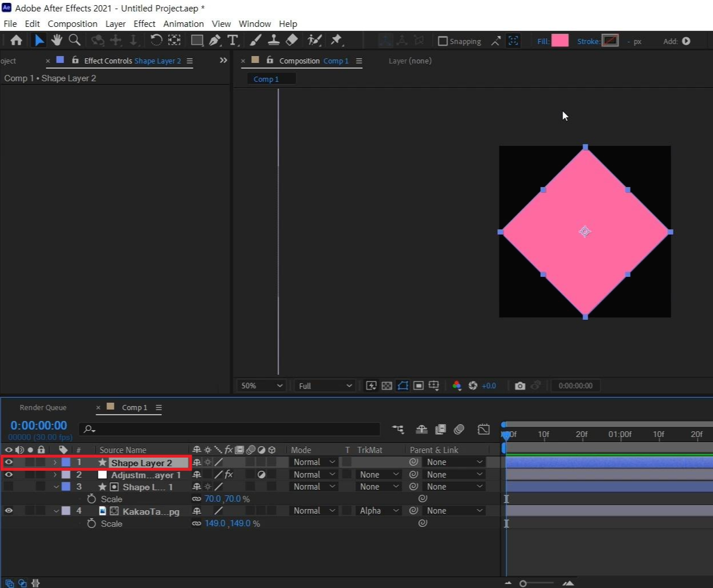This screenshot has width=713, height=588.
Task: Open the channel colors icon in viewer
Action: (457, 386)
